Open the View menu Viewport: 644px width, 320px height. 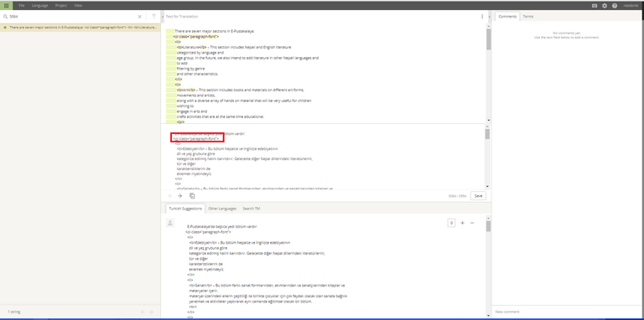(x=78, y=6)
